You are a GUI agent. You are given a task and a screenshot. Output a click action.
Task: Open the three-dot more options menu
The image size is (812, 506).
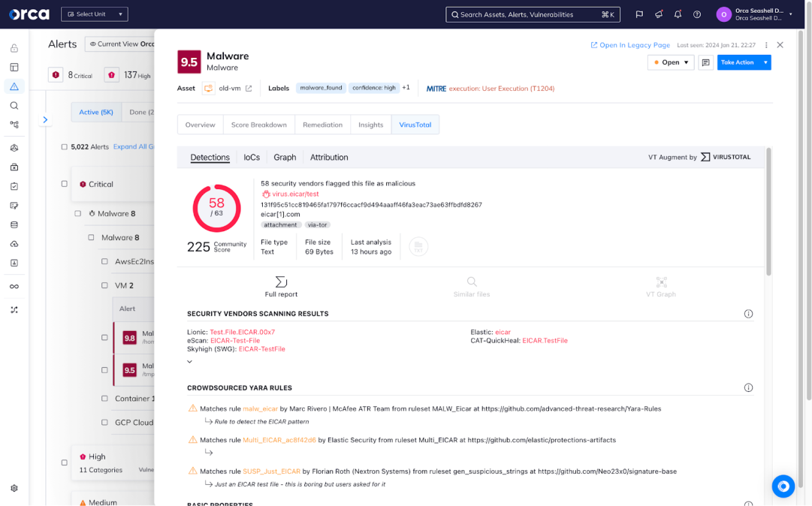(x=766, y=45)
